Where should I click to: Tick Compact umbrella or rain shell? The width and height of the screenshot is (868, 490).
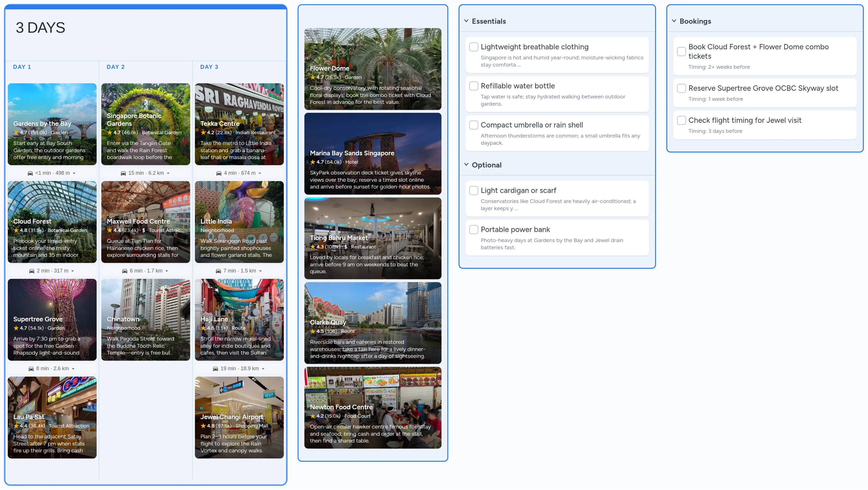coord(473,125)
